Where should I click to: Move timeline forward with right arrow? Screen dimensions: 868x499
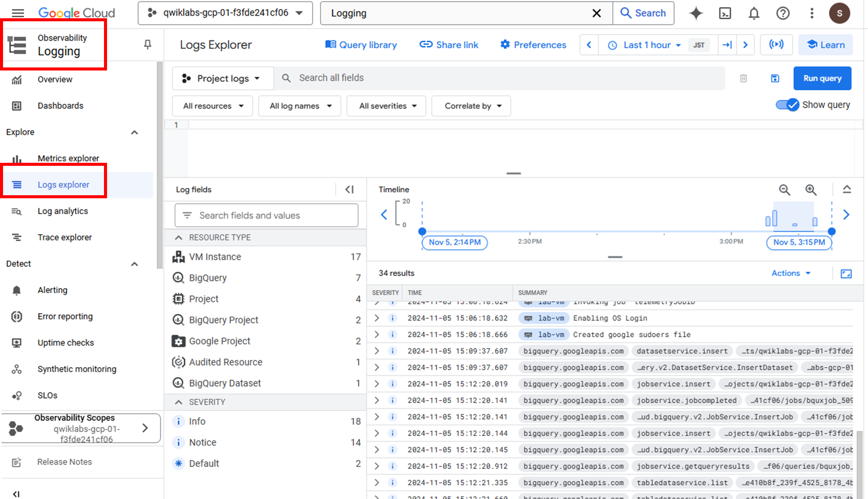[846, 215]
